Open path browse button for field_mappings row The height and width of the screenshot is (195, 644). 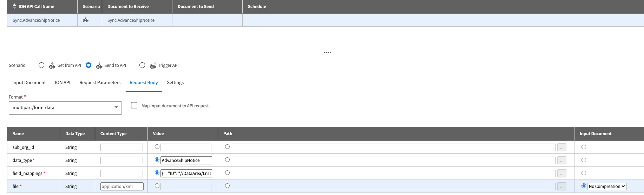point(561,174)
